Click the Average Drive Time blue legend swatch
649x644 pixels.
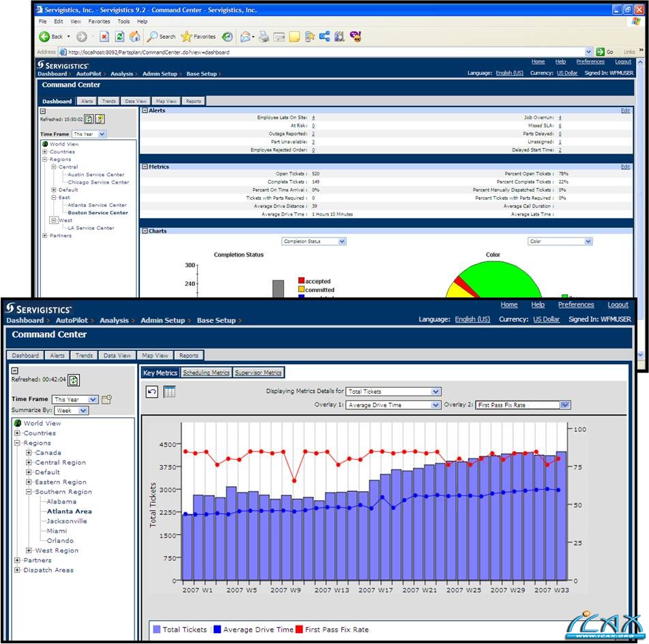tap(217, 629)
